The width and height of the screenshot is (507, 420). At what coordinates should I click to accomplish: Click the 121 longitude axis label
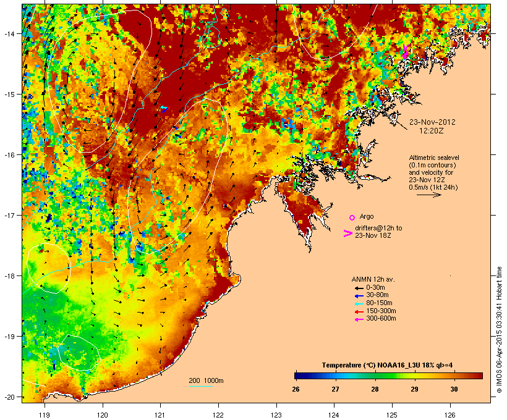click(x=160, y=415)
